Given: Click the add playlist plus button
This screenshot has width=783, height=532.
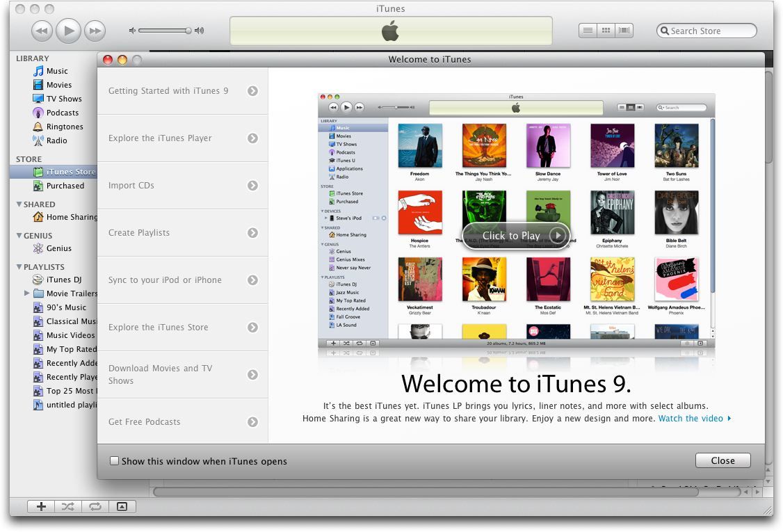Looking at the screenshot, I should tap(42, 506).
